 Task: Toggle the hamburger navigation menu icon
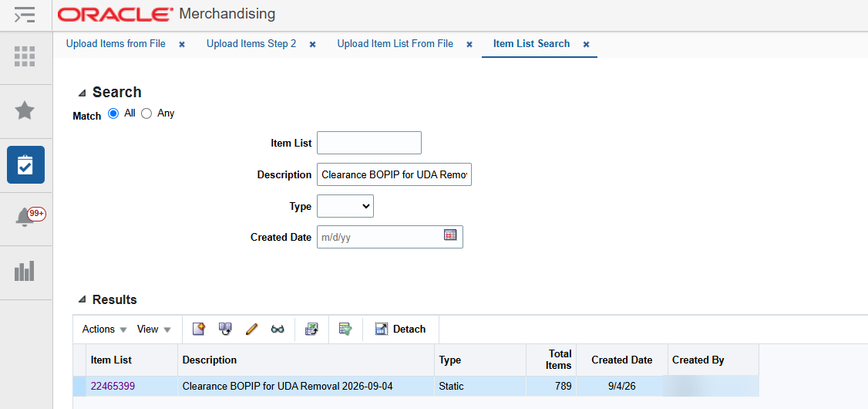coord(25,15)
